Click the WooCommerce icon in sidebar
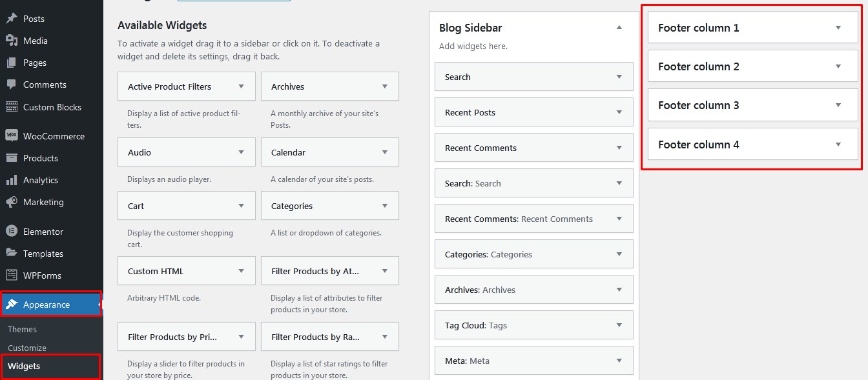Viewport: 868px width, 380px height. tap(12, 136)
